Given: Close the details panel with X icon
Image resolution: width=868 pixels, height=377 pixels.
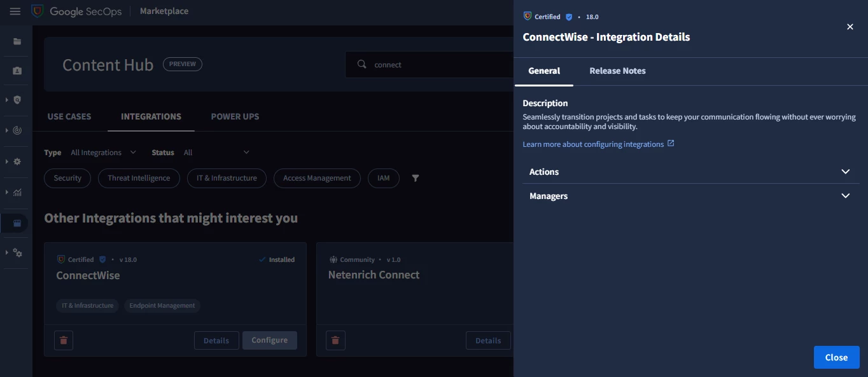Looking at the screenshot, I should tap(850, 27).
